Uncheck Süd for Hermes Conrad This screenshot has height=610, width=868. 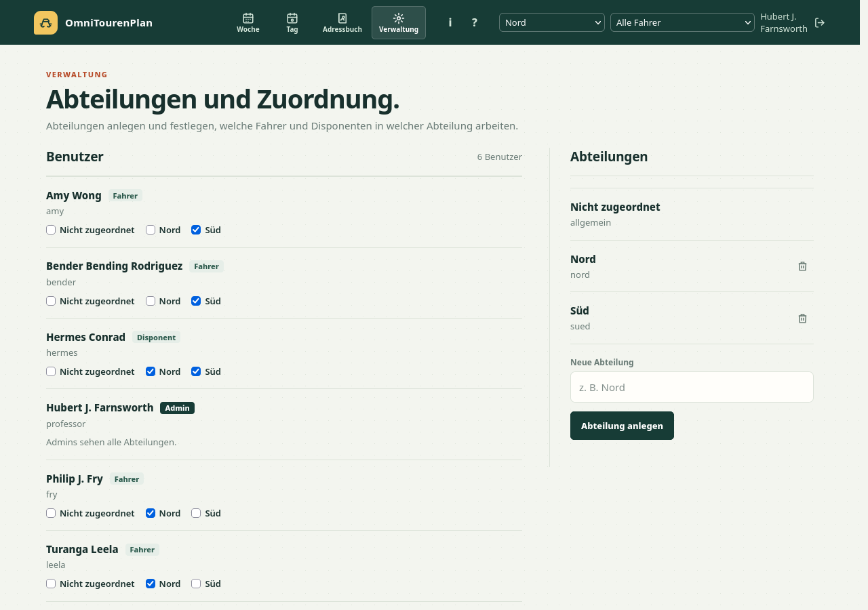tap(196, 371)
